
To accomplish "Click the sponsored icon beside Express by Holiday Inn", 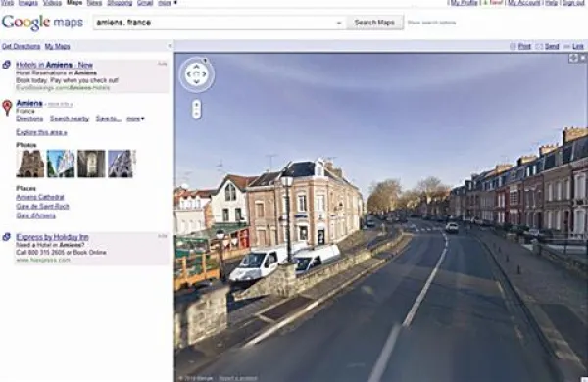I will tap(7, 237).
